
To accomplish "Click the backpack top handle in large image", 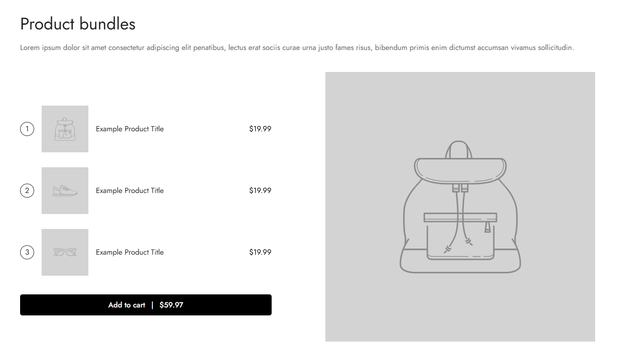I will point(459,150).
